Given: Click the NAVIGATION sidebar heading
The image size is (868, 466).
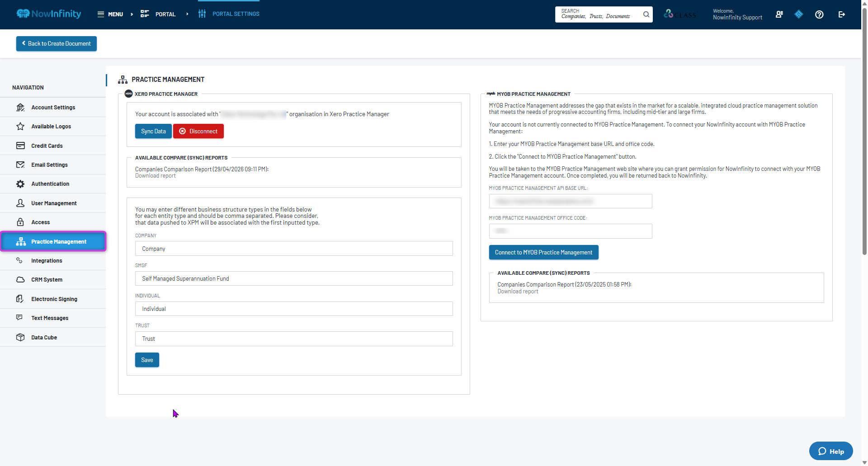Looking at the screenshot, I should click(28, 88).
